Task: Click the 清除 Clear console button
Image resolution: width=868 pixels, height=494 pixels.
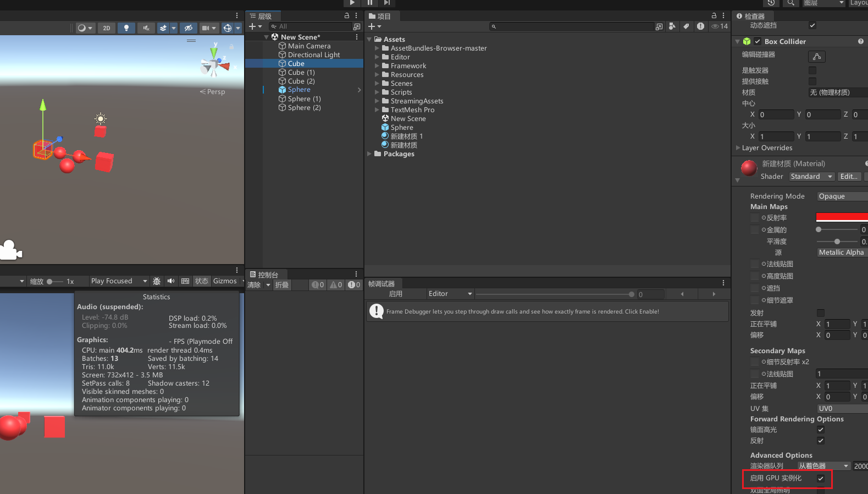Action: [x=254, y=285]
